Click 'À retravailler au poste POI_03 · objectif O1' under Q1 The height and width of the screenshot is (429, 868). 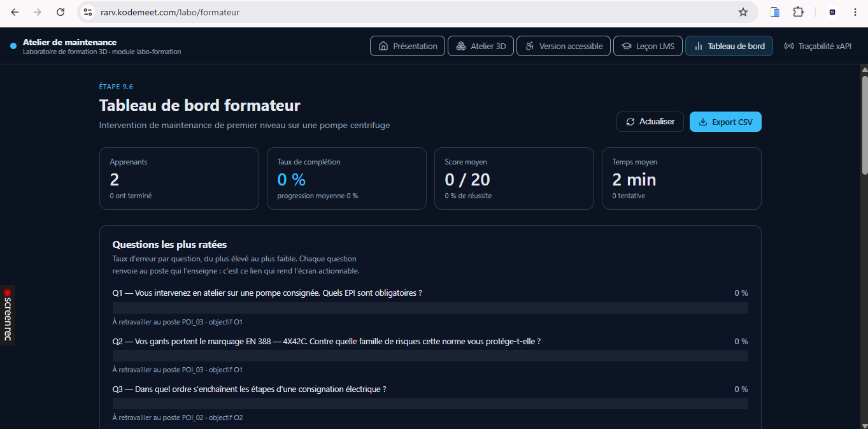tap(177, 322)
